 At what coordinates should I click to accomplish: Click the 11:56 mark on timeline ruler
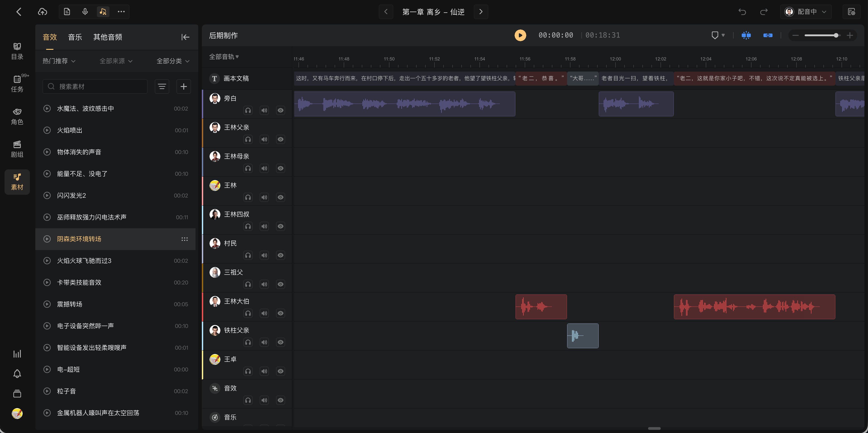(x=525, y=59)
